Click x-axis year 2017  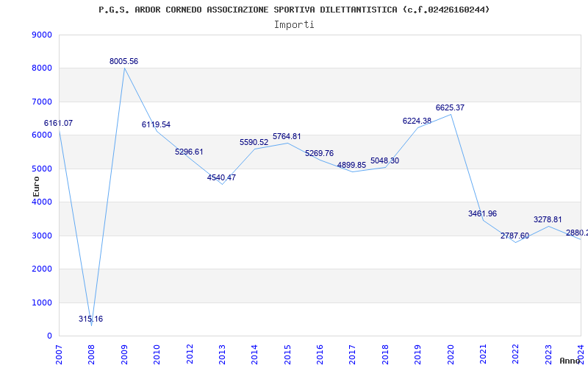pyautogui.click(x=353, y=354)
